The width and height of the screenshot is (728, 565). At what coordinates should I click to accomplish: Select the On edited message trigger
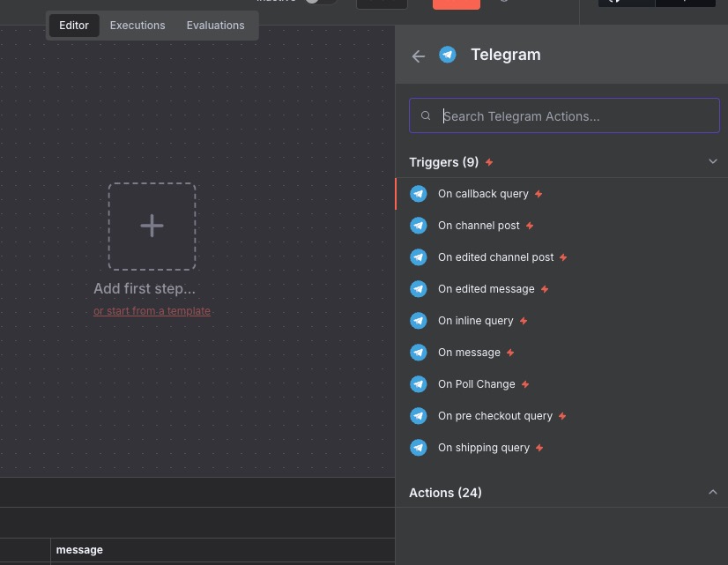(561, 289)
